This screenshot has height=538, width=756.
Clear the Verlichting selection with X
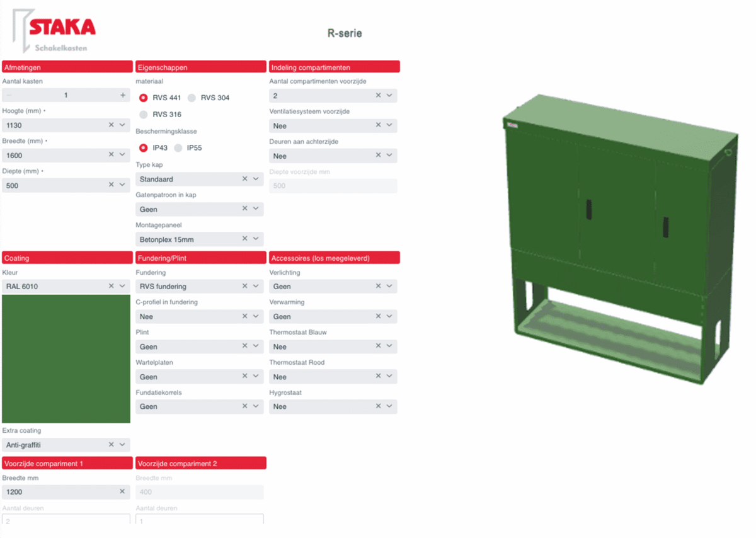click(379, 286)
